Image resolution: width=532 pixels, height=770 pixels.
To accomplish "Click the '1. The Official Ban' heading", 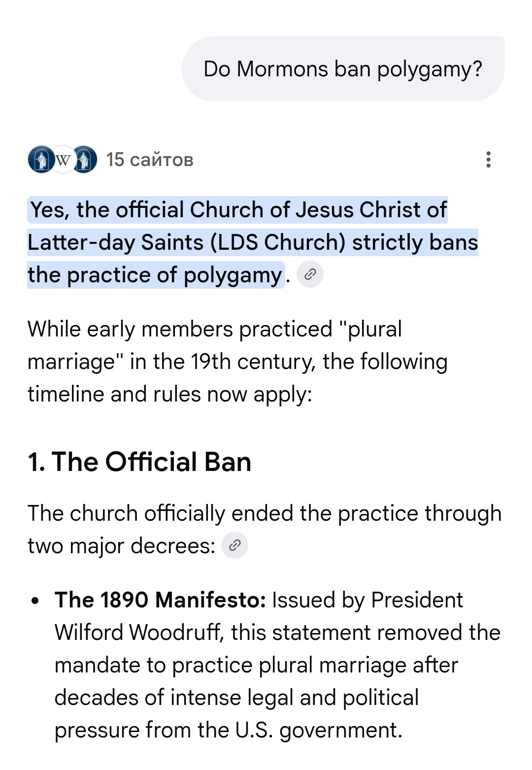I will click(139, 462).
